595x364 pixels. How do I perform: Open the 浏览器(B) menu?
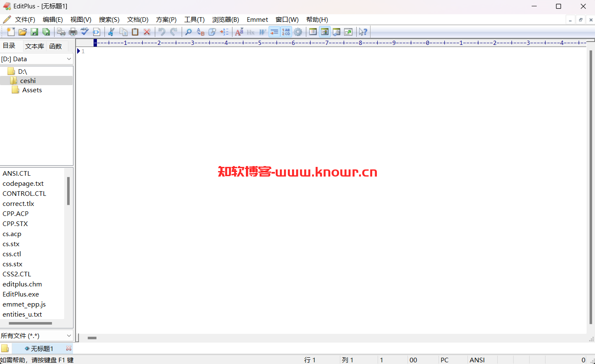[226, 20]
